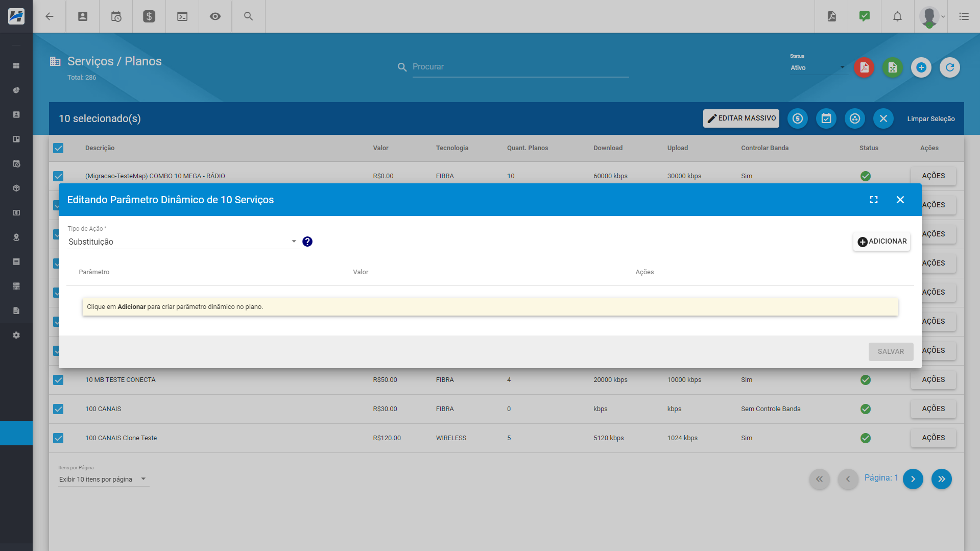The image size is (980, 551).
Task: Open the Status Ativo filter dropdown
Action: click(x=818, y=67)
